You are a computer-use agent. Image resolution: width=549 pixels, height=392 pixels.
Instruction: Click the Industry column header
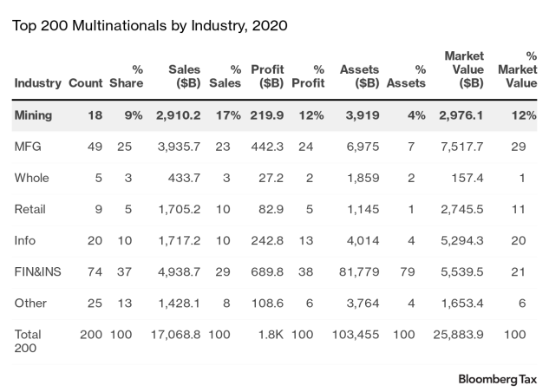point(37,83)
